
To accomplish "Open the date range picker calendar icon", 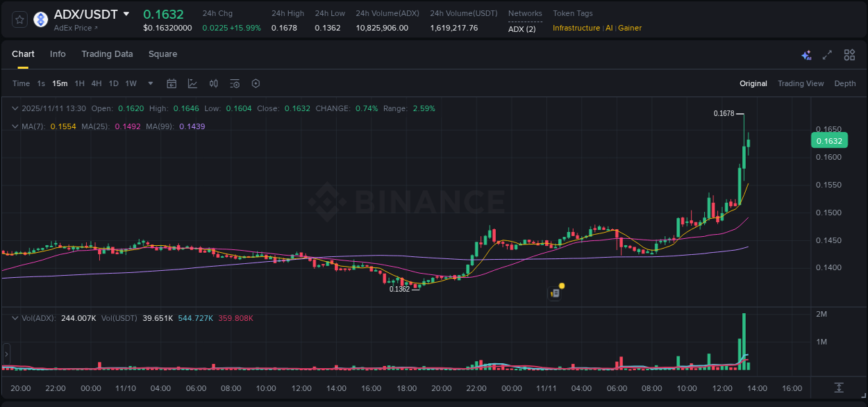I will click(x=172, y=83).
